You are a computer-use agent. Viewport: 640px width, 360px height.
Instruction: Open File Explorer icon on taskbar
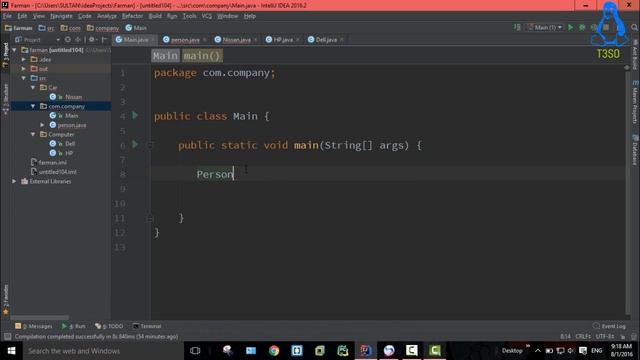(x=251, y=351)
